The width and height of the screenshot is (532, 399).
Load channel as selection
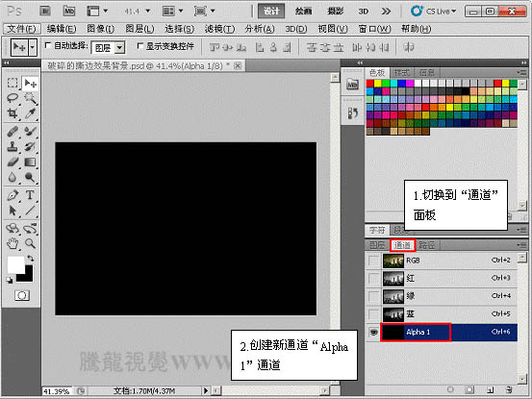pos(450,389)
